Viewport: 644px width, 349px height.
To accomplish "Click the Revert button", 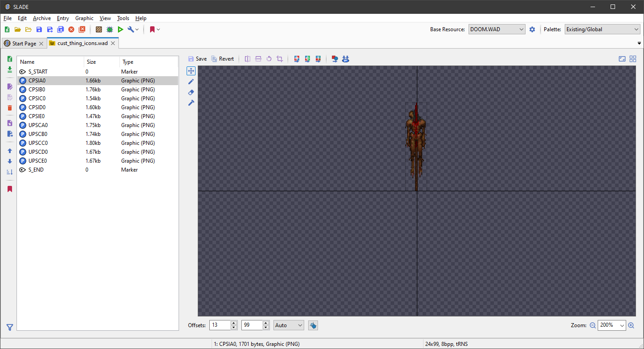I will click(x=222, y=59).
